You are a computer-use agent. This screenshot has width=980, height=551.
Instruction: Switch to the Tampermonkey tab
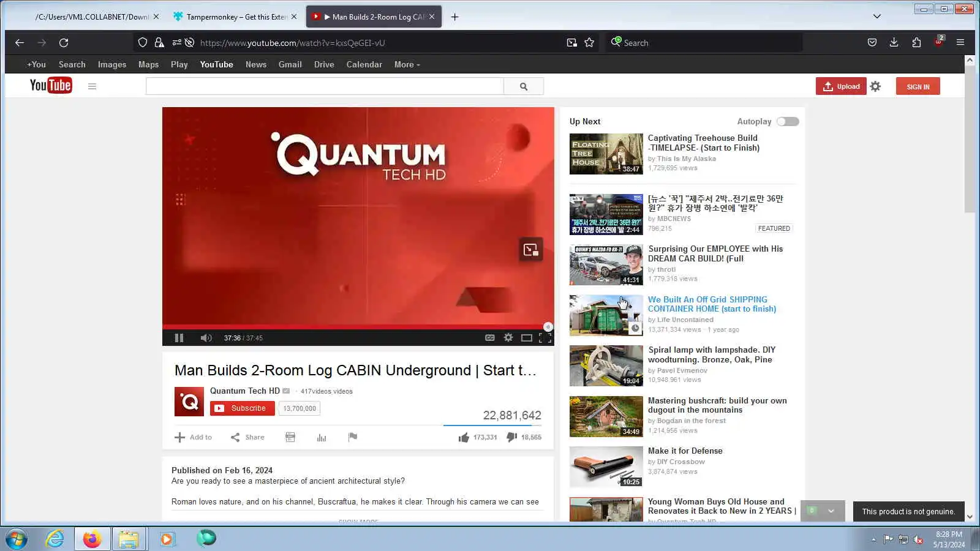(235, 17)
